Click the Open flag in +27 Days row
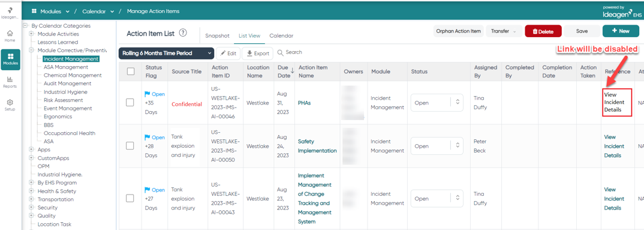This screenshot has width=644, height=230. [155, 190]
